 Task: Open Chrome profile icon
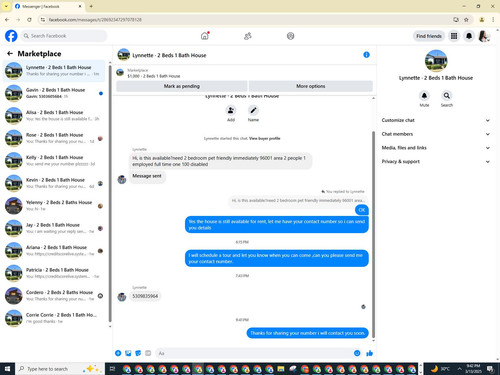[482, 20]
